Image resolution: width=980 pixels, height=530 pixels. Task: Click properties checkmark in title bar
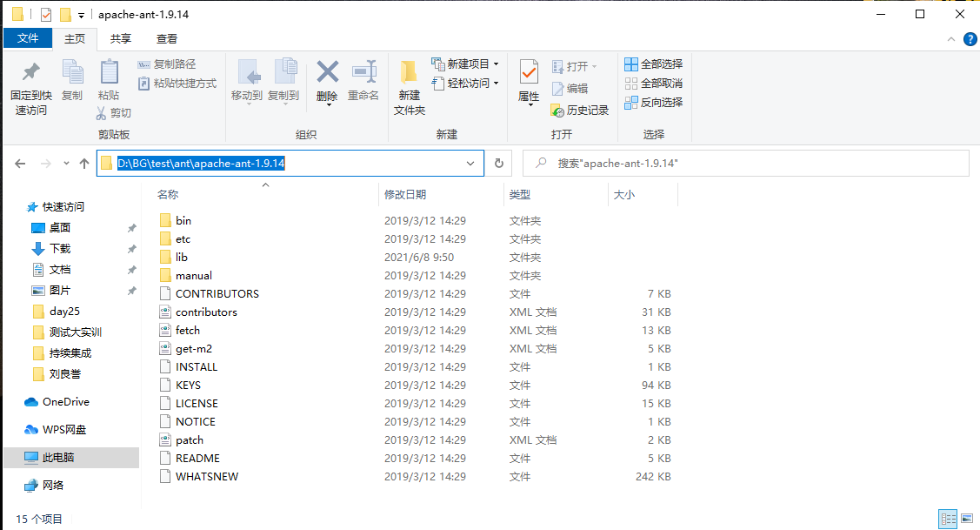pos(46,14)
